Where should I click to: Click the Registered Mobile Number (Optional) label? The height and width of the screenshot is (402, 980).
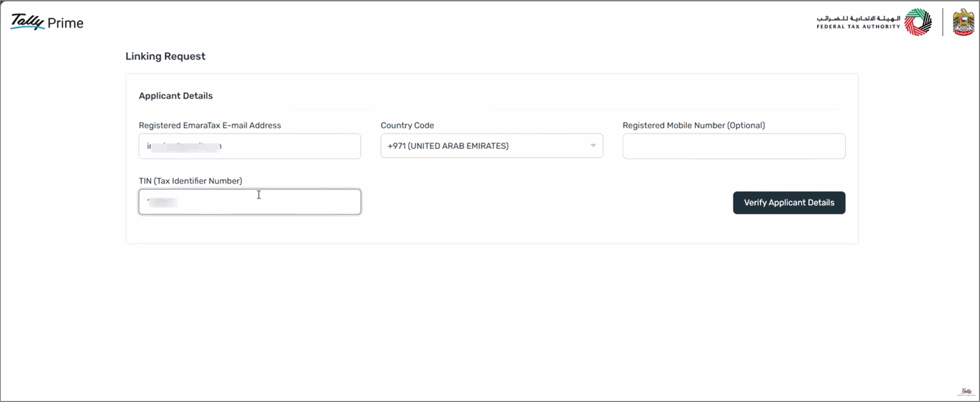[x=694, y=125]
